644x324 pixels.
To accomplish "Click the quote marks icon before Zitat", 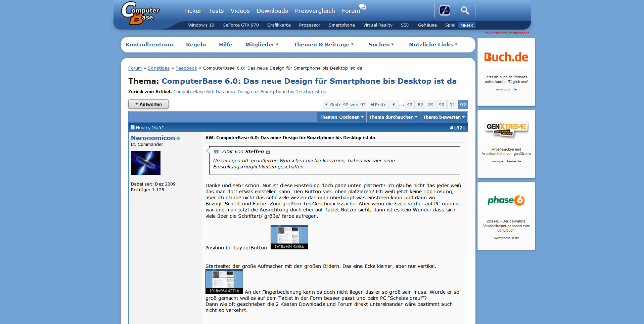I will coord(216,152).
